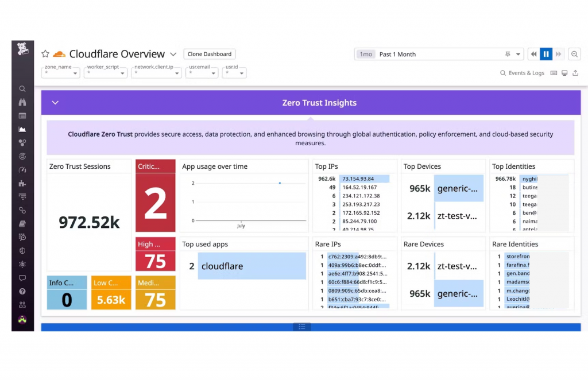Screen dimensions: 588x380
Task: Open the target-circle icon in sidebar
Action: (22, 156)
